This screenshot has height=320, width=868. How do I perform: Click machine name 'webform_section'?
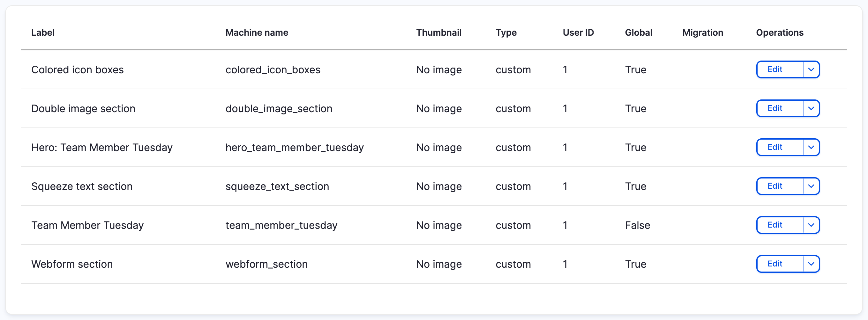tap(266, 264)
